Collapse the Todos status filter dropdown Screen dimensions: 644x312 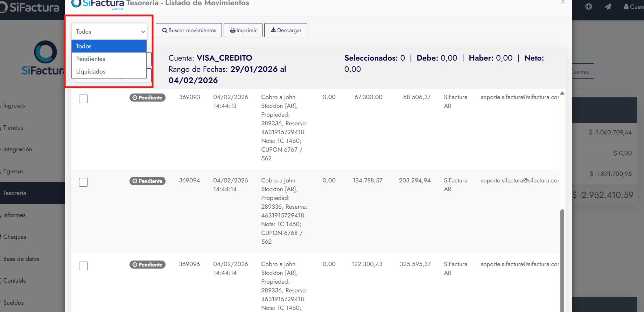(109, 32)
